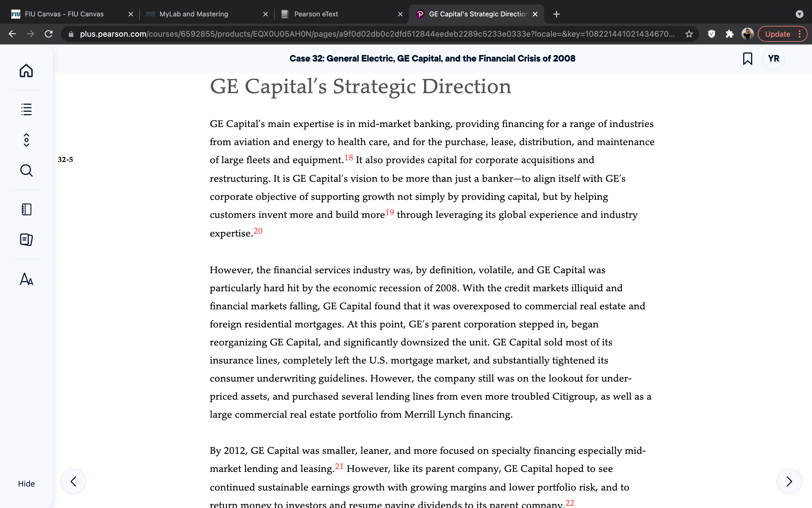View site info via the lock icon
812x508 pixels.
[71, 34]
